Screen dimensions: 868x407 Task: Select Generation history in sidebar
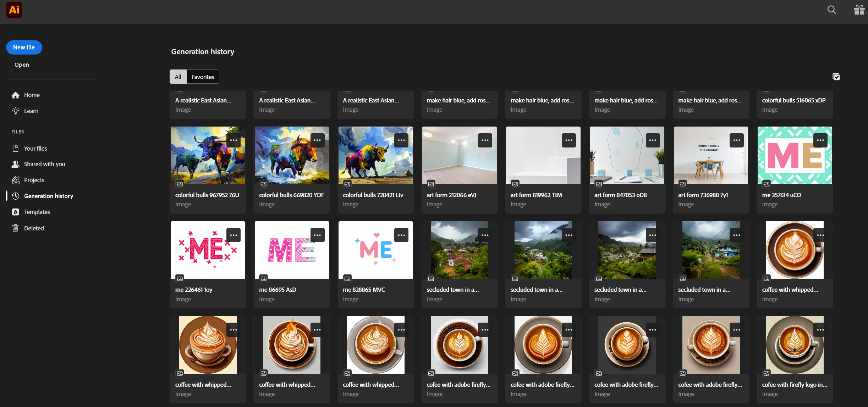pos(48,196)
